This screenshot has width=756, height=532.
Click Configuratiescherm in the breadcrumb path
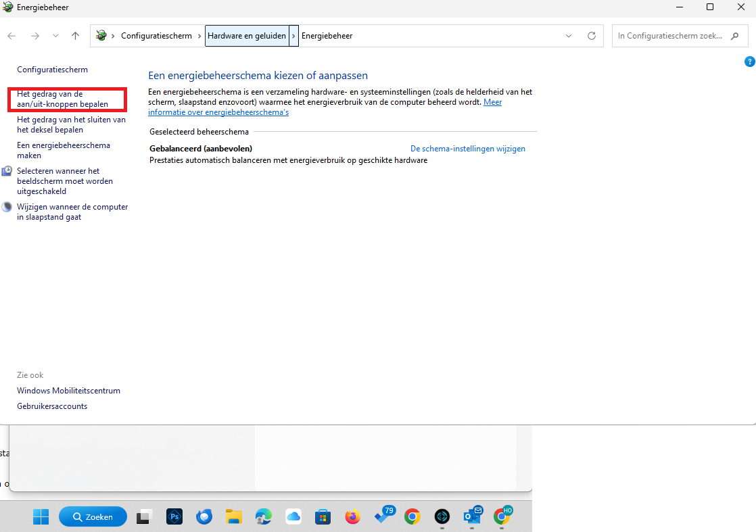coord(156,36)
